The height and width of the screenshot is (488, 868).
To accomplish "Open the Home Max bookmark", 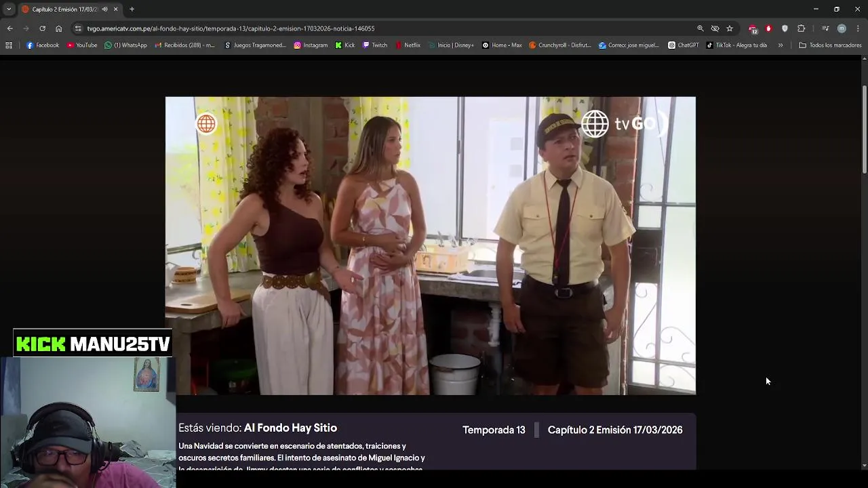I will (x=502, y=45).
